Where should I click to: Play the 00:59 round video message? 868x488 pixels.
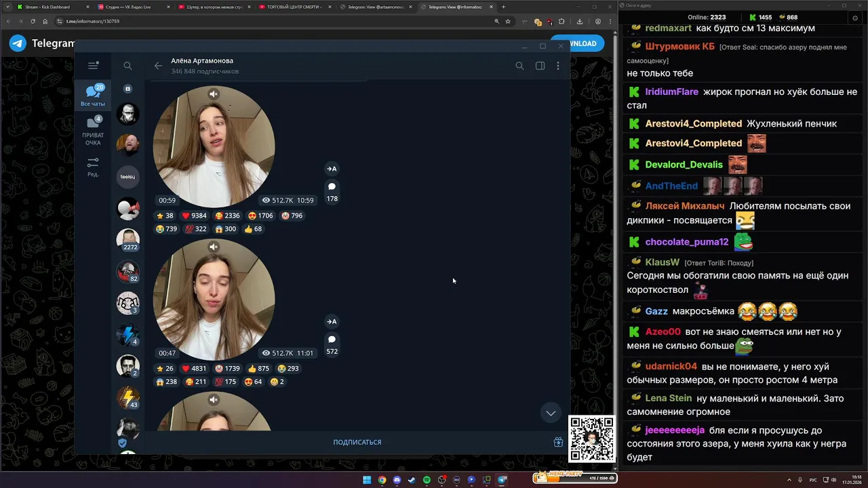[x=214, y=146]
